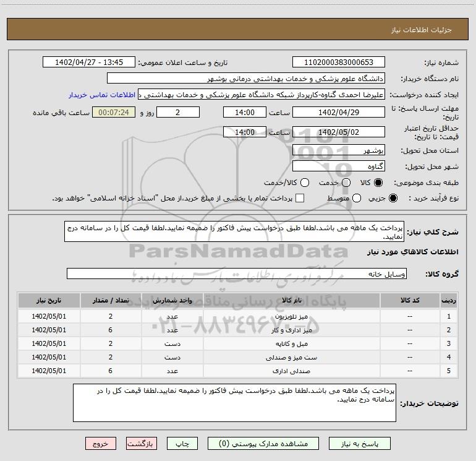The width and height of the screenshot is (476, 461).
Task: Click the بازگشت back button
Action: coord(143,444)
